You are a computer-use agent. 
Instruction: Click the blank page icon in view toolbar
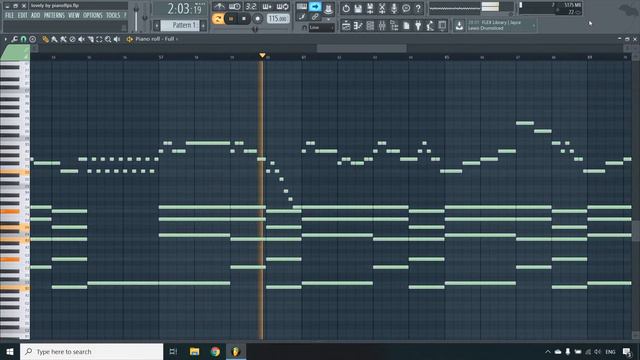click(x=406, y=26)
